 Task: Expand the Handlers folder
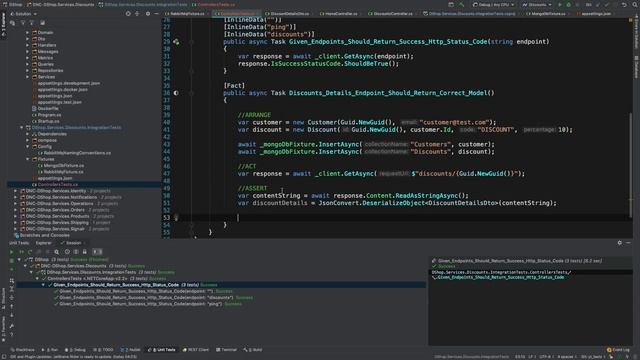[x=28, y=45]
